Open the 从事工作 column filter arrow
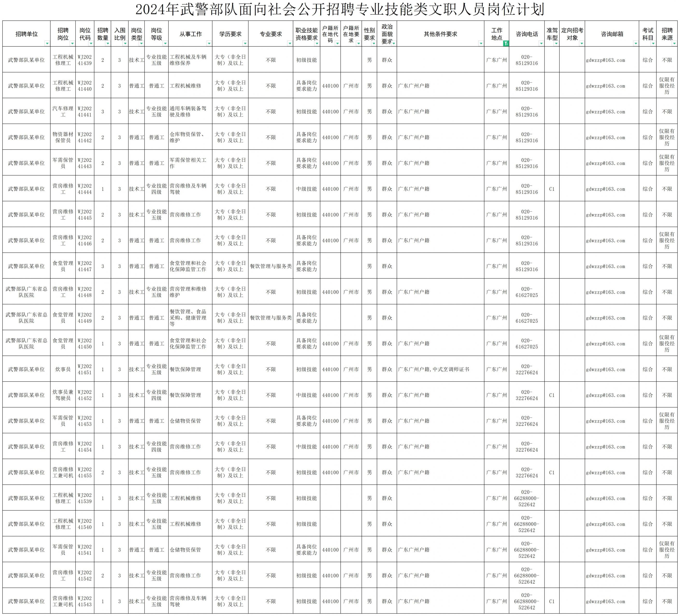The height and width of the screenshot is (616, 680). pyautogui.click(x=209, y=44)
